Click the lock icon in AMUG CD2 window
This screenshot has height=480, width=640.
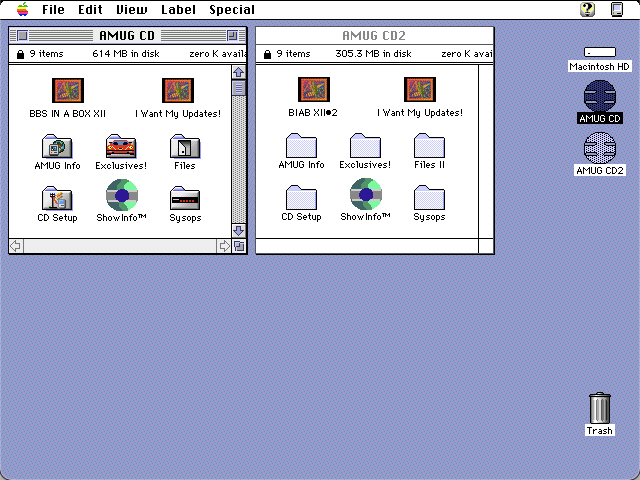coord(267,54)
